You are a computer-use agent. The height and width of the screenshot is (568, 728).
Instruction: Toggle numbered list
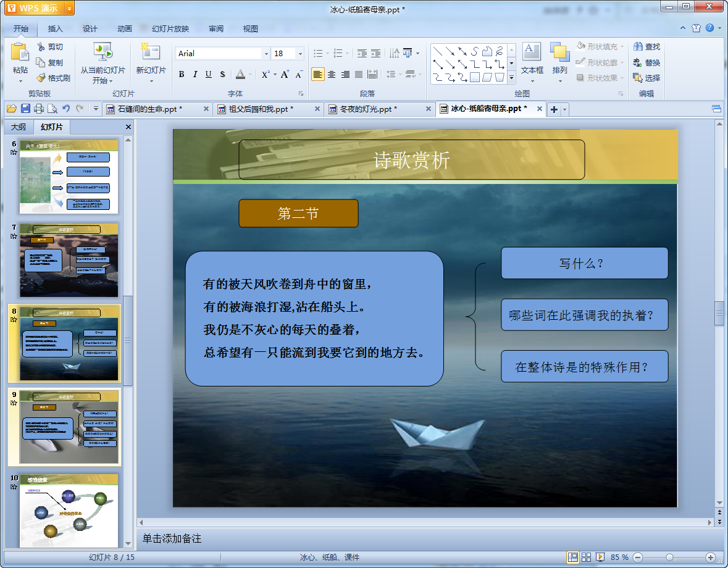[338, 53]
